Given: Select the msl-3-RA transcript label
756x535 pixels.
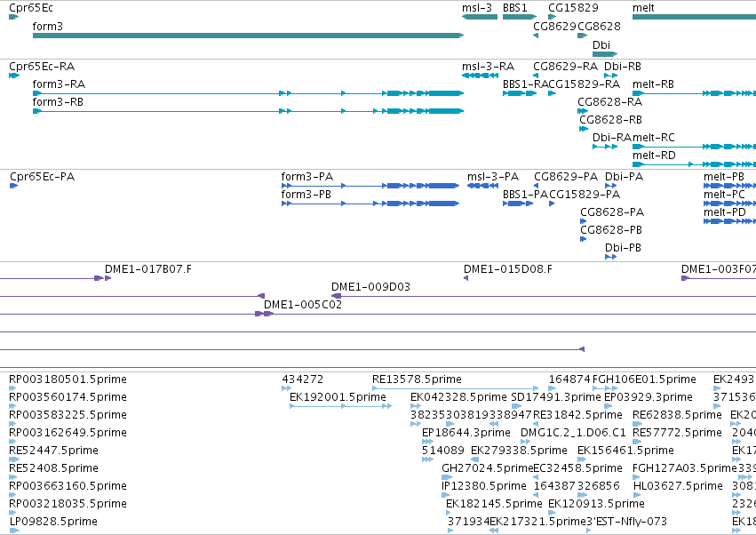Looking at the screenshot, I should (488, 67).
